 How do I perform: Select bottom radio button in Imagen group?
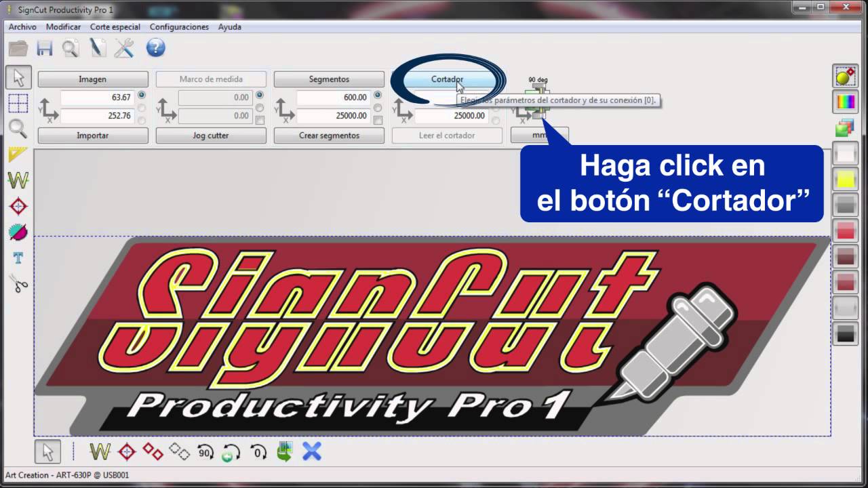(x=142, y=121)
